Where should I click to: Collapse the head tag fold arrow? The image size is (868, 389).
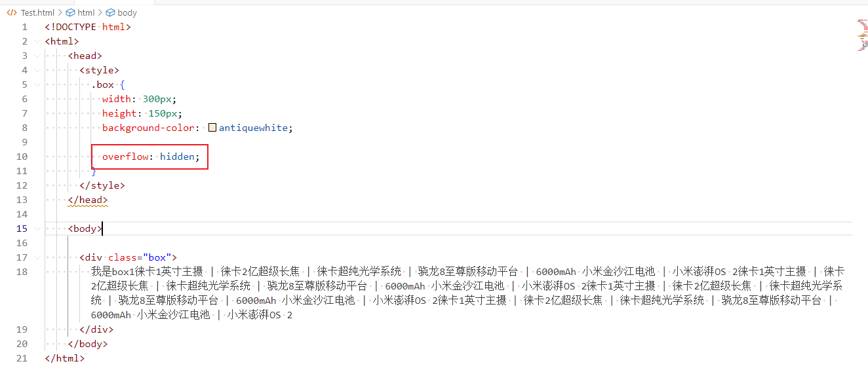tap(37, 56)
